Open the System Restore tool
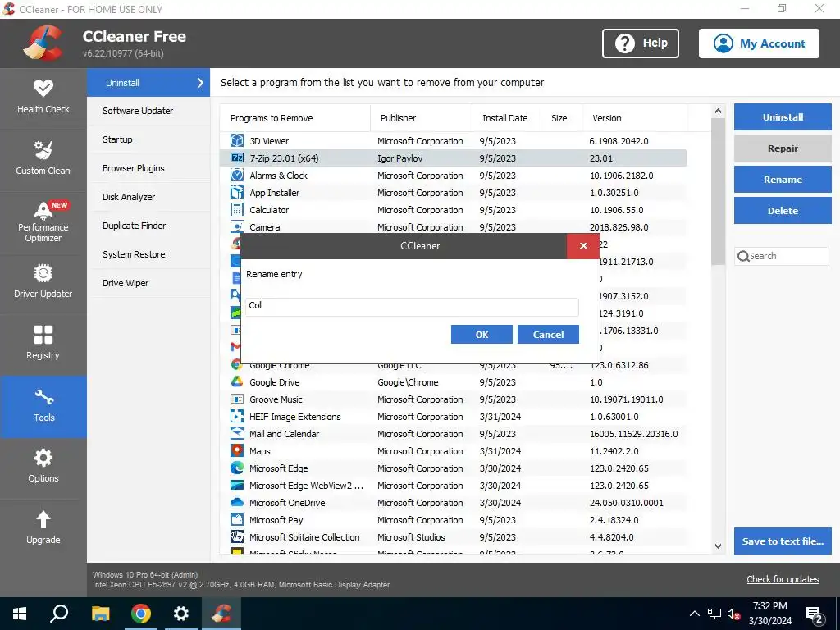The height and width of the screenshot is (630, 840). tap(148, 254)
